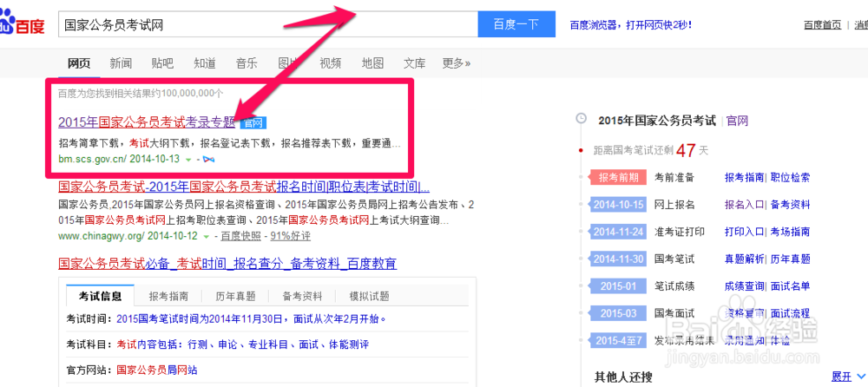Open 备考资料 link in 网上报名 row

pos(790,204)
